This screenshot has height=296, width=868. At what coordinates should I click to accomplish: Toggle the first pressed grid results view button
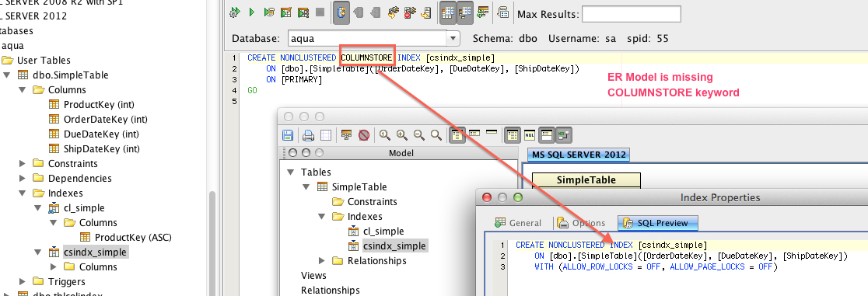(x=449, y=12)
